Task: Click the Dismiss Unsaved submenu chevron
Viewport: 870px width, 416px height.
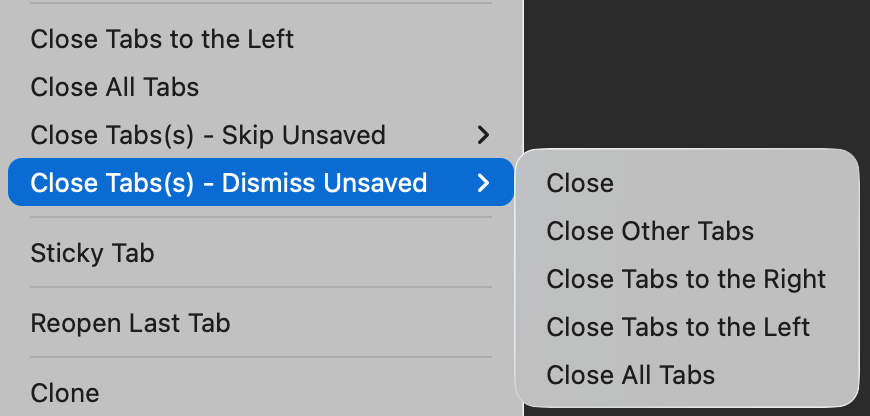Action: (484, 183)
